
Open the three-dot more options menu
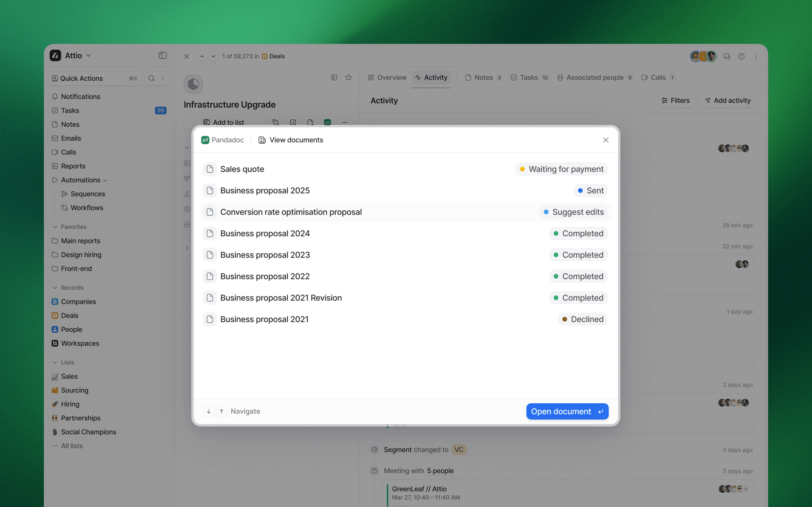756,56
